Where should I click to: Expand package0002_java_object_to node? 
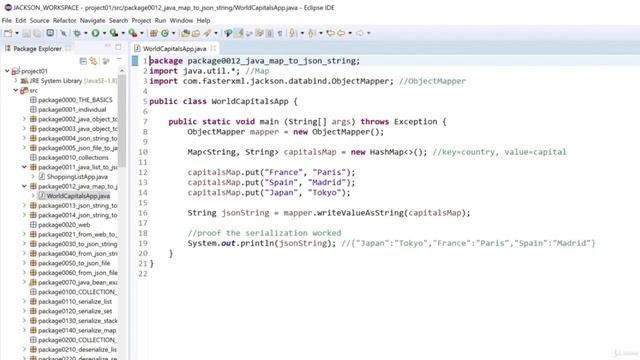pos(24,119)
